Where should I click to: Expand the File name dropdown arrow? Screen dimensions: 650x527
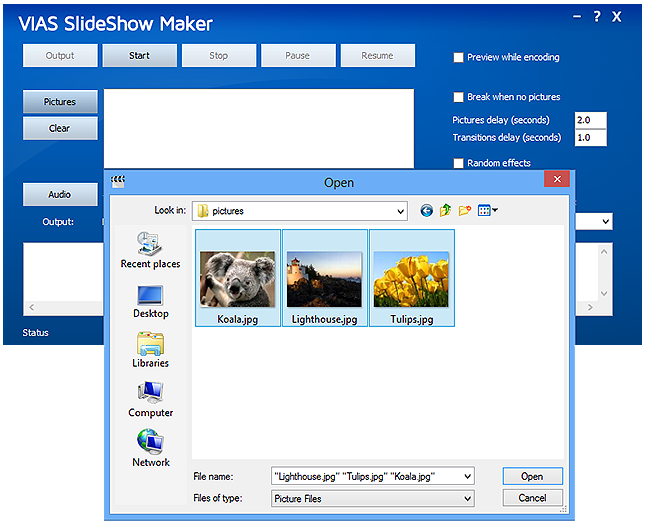[x=467, y=476]
